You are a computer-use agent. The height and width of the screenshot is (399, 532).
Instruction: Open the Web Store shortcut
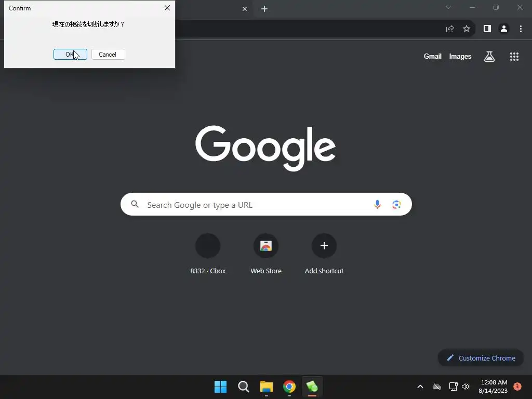(266, 254)
